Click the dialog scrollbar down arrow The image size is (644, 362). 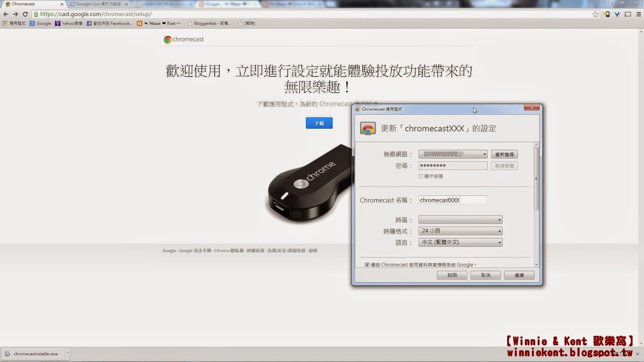pyautogui.click(x=536, y=265)
